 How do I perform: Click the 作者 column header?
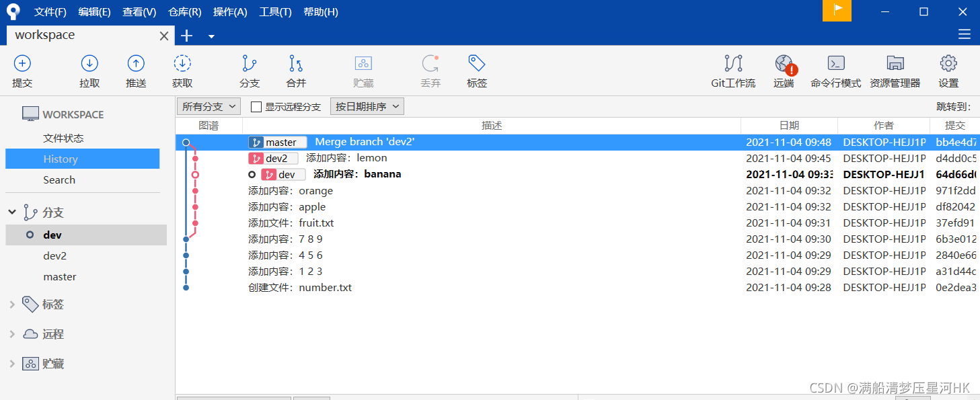pyautogui.click(x=884, y=126)
